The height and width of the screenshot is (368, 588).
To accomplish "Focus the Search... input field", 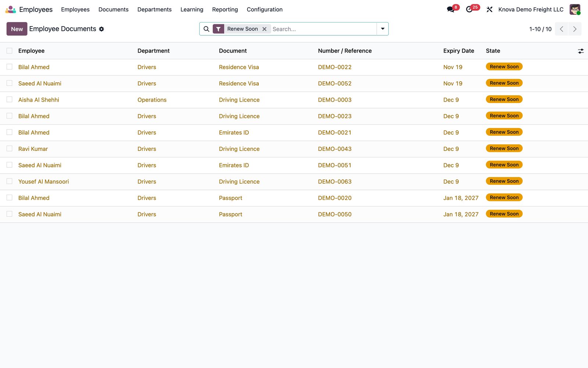I will [323, 29].
